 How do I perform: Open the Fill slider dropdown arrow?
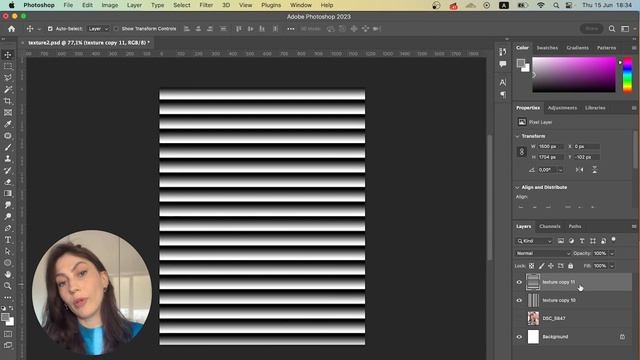coord(612,266)
